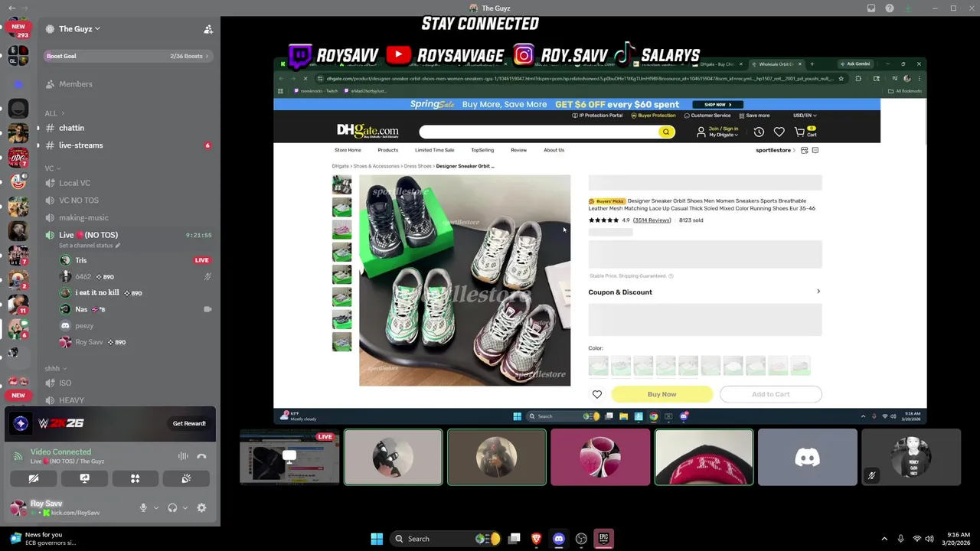Image resolution: width=980 pixels, height=551 pixels.
Task: Open noise suppression waveform settings
Action: coord(183,456)
